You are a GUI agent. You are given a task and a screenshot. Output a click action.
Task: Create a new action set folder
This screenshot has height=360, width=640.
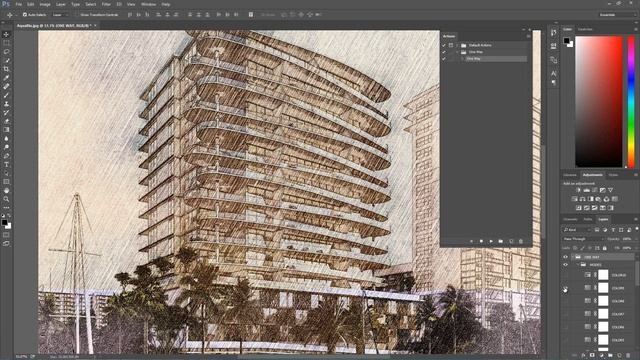point(501,241)
